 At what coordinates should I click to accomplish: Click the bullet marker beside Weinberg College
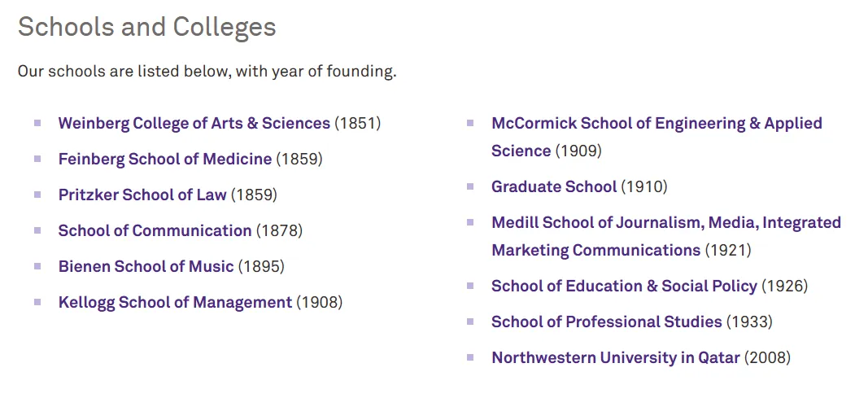pyautogui.click(x=37, y=123)
